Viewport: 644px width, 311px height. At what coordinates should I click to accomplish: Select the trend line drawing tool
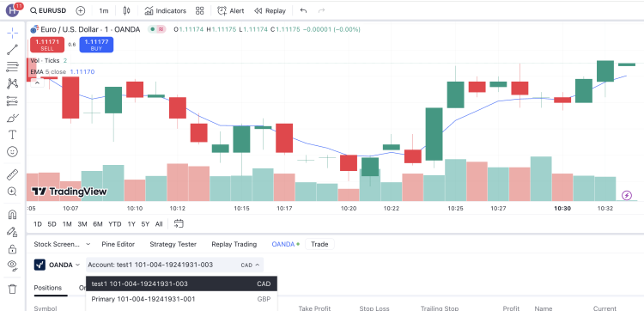tap(12, 50)
